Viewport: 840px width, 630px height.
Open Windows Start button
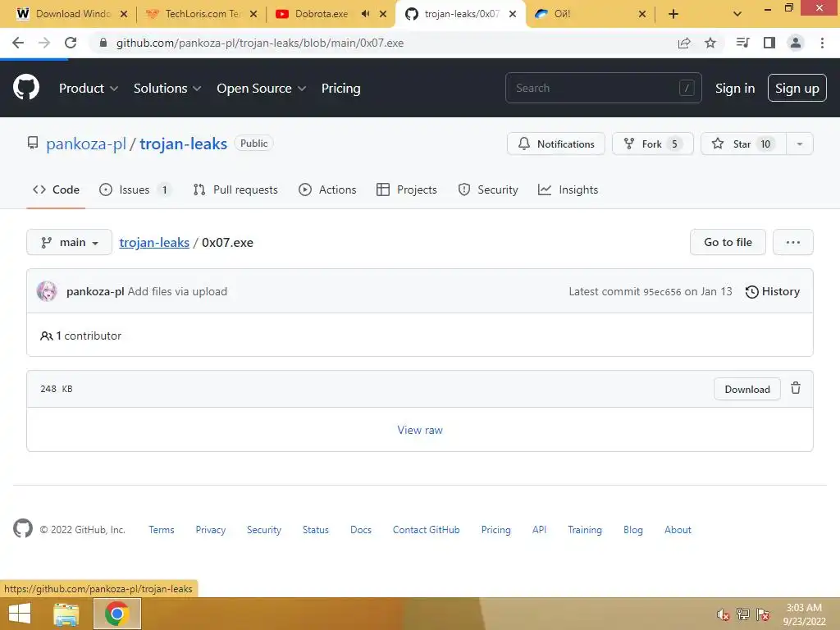click(20, 614)
